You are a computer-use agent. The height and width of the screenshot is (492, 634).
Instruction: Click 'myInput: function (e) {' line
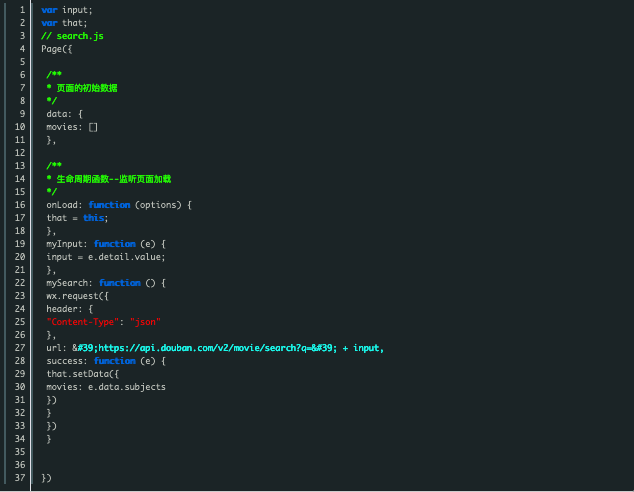(106, 244)
